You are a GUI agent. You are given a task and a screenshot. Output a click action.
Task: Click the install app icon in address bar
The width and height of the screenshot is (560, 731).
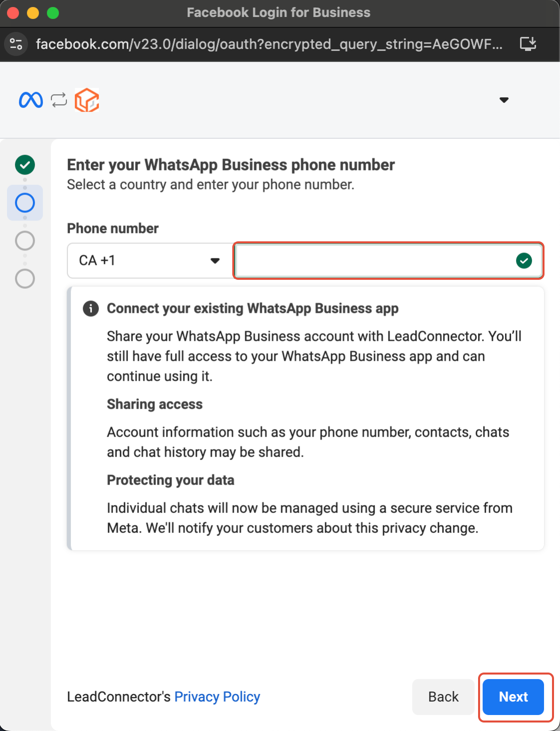click(528, 44)
